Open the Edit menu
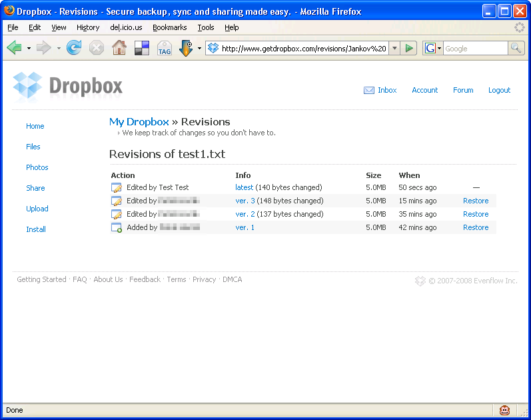Screen dimensions: 531x420 pos(35,27)
